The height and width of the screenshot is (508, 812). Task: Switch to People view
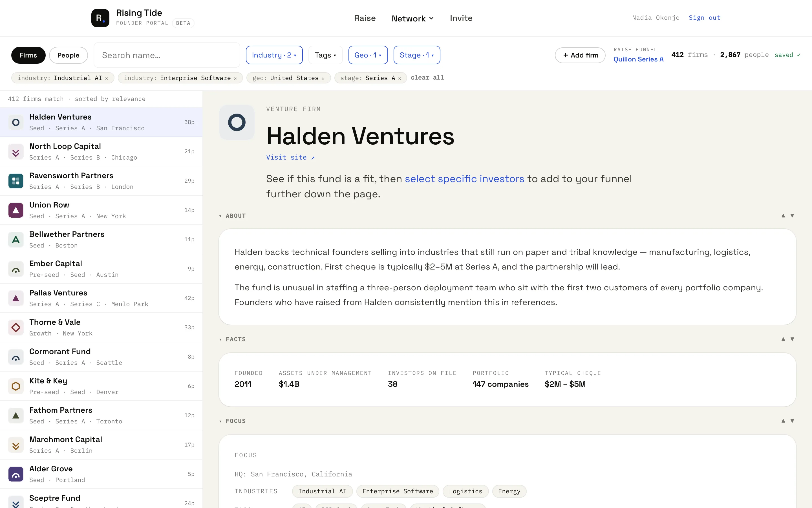click(68, 55)
